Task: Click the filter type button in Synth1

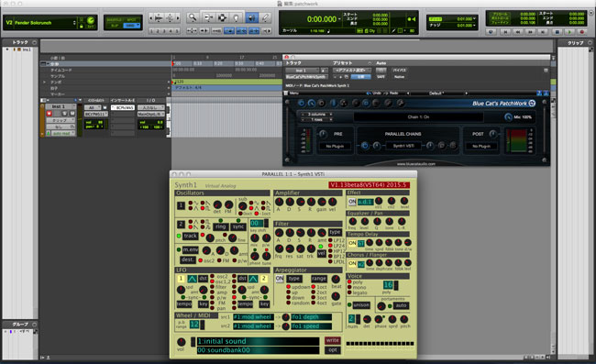Action: pos(335,232)
